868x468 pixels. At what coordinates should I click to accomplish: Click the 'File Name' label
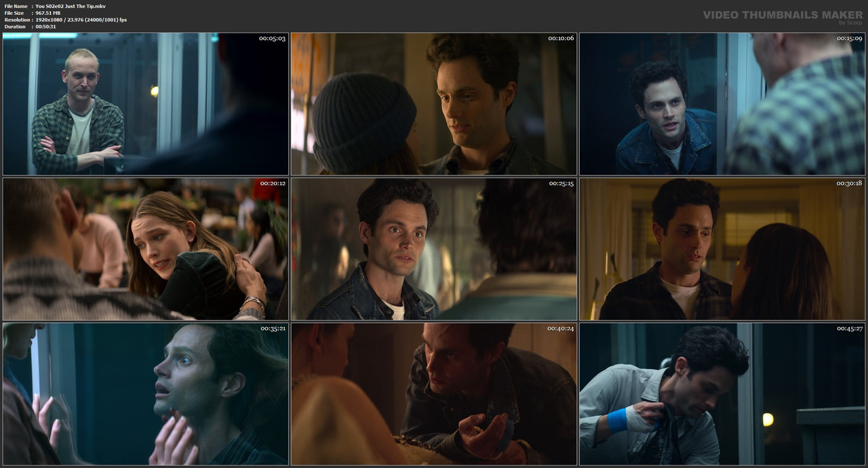pyautogui.click(x=16, y=6)
